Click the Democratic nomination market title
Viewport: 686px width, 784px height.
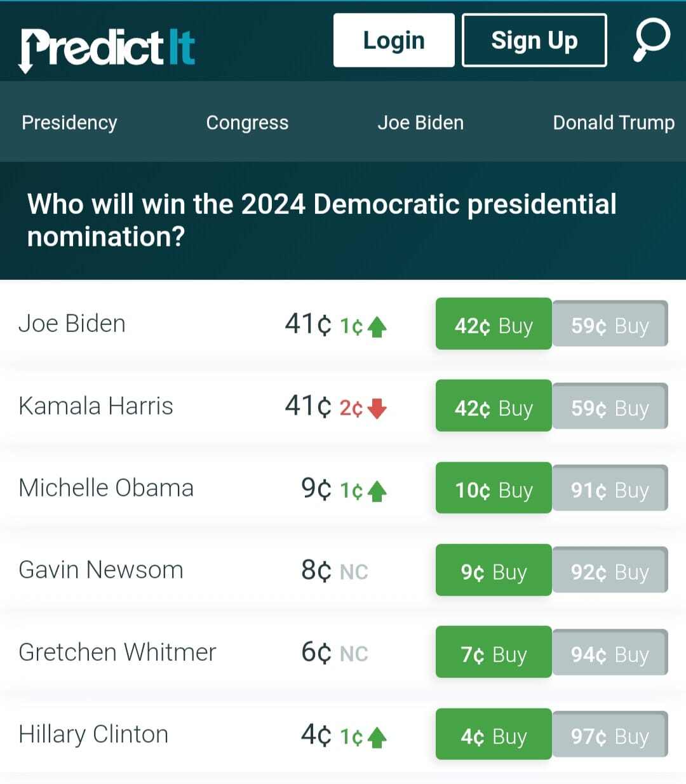pos(321,220)
